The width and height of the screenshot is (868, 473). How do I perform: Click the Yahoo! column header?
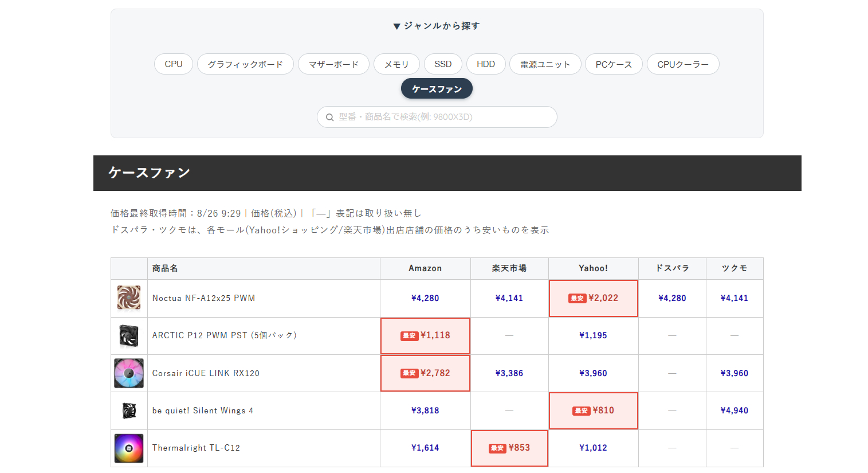click(x=593, y=268)
